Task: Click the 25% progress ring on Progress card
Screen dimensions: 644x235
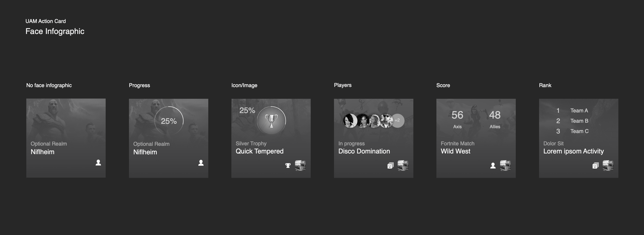Action: (169, 121)
